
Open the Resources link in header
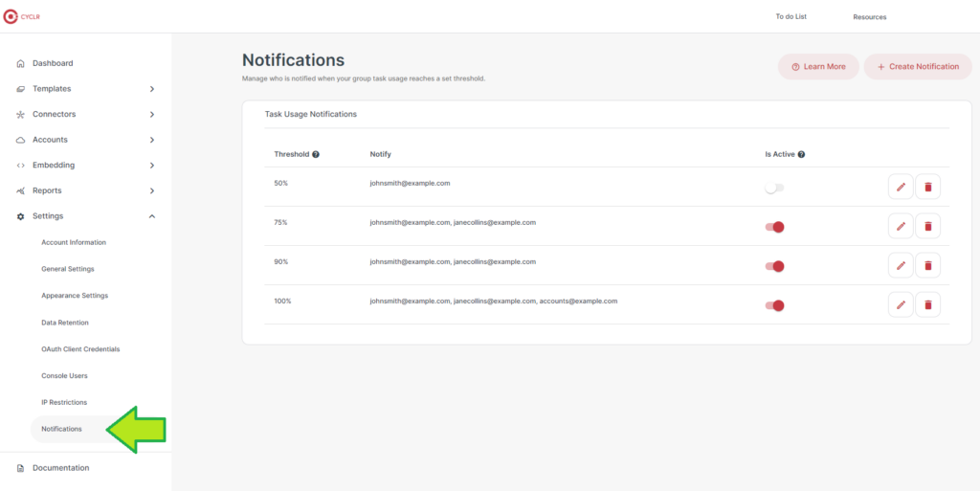point(869,17)
